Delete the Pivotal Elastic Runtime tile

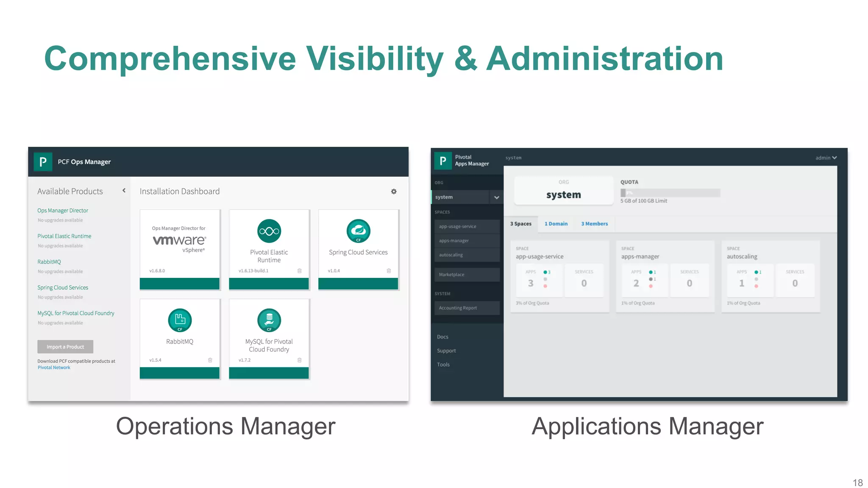[299, 271]
